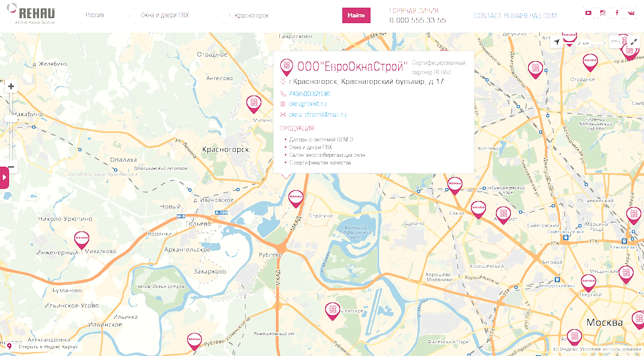This screenshot has width=644, height=356.
Task: Select REHAU marker on Рублёво-Успенское шоссе
Action: tap(194, 341)
